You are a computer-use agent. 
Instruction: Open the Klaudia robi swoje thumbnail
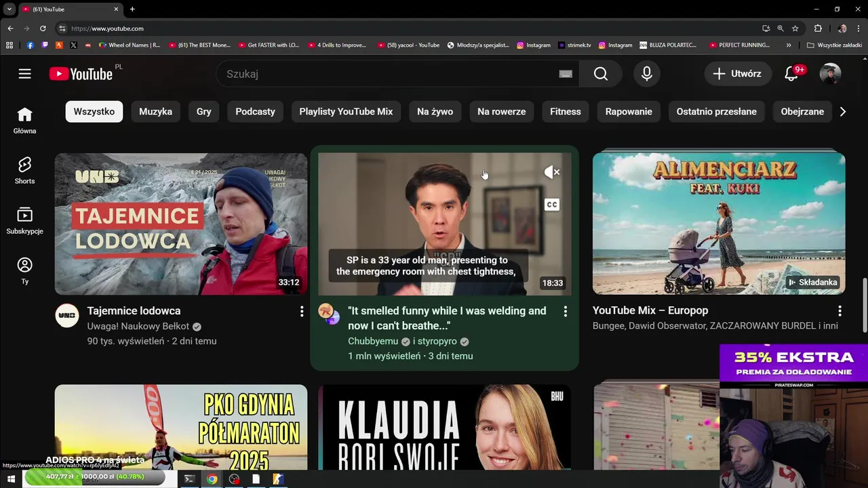(444, 427)
